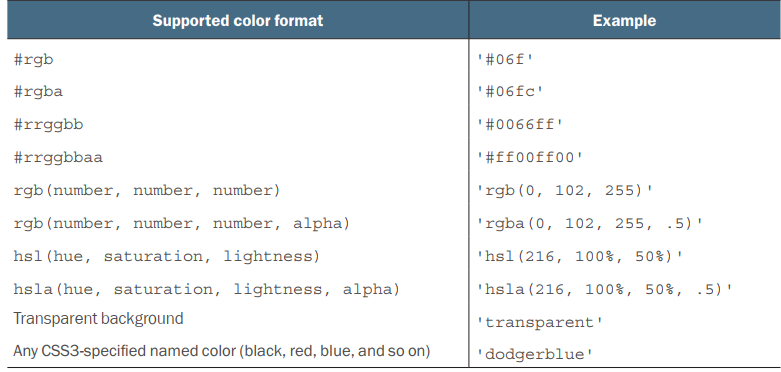Click the 'hsl(216, 100%, 50%)' example
The image size is (781, 372).
pyautogui.click(x=580, y=256)
